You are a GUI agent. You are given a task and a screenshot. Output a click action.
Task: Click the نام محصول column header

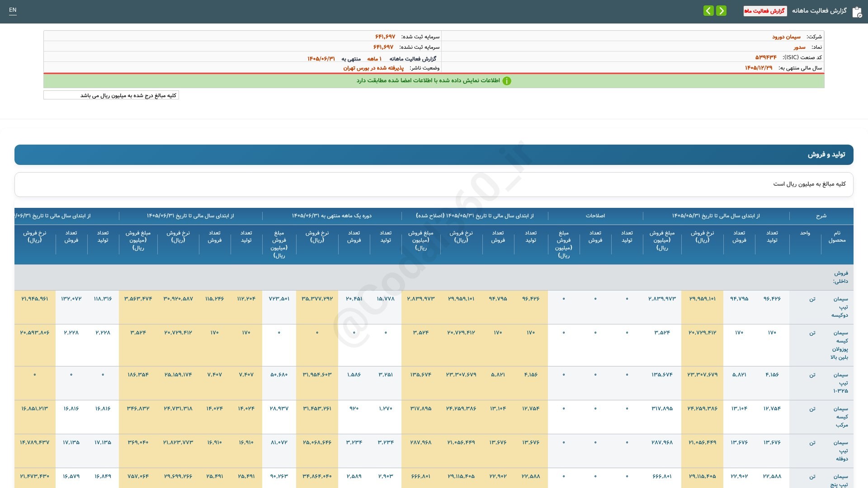(837, 236)
